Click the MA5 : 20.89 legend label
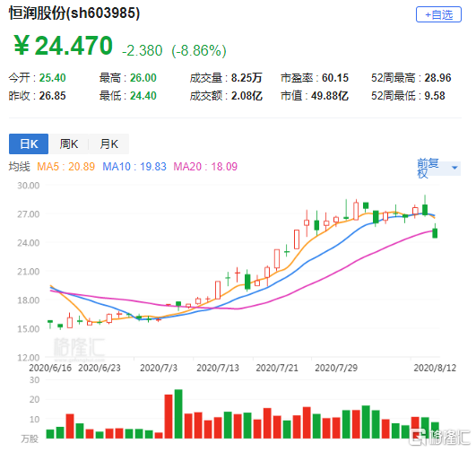The image size is (476, 452). point(65,167)
